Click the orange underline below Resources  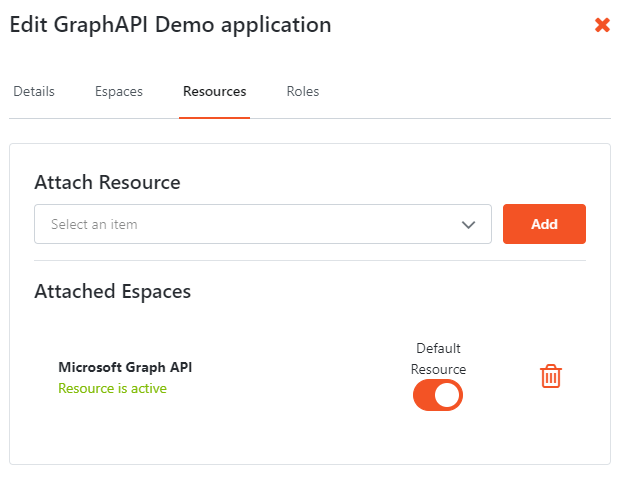click(214, 117)
